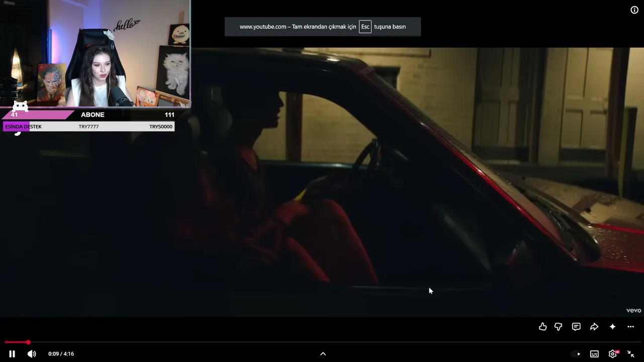Like the video with thumbs up
The width and height of the screenshot is (644, 362).
(542, 327)
